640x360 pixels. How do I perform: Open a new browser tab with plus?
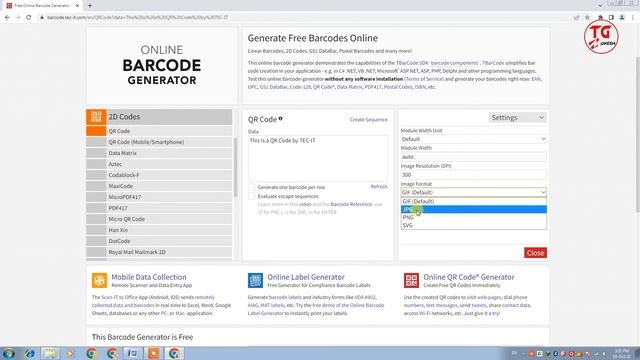click(90, 6)
